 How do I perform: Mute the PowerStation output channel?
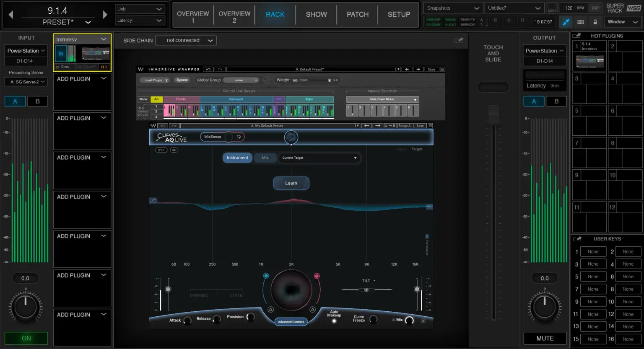(545, 338)
